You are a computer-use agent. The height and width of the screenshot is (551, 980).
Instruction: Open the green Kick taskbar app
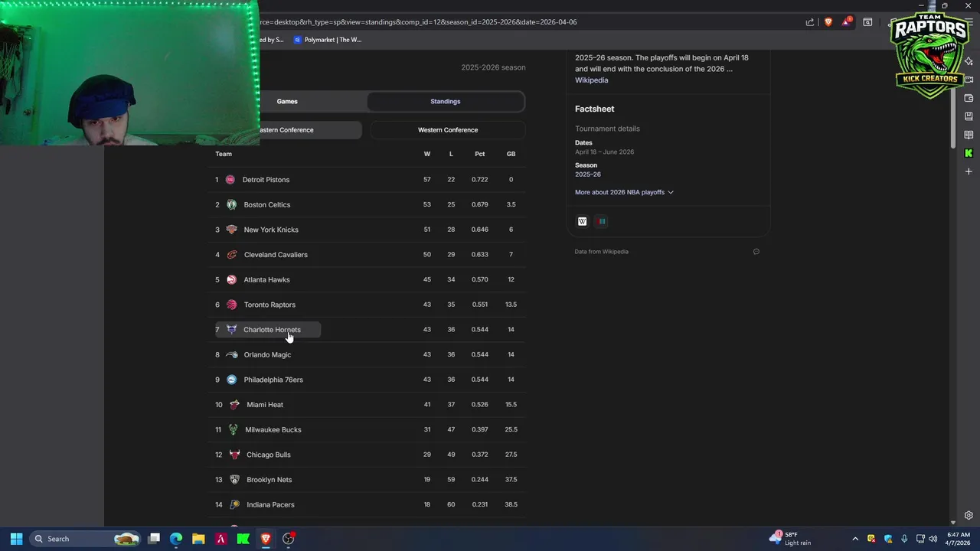pyautogui.click(x=243, y=539)
